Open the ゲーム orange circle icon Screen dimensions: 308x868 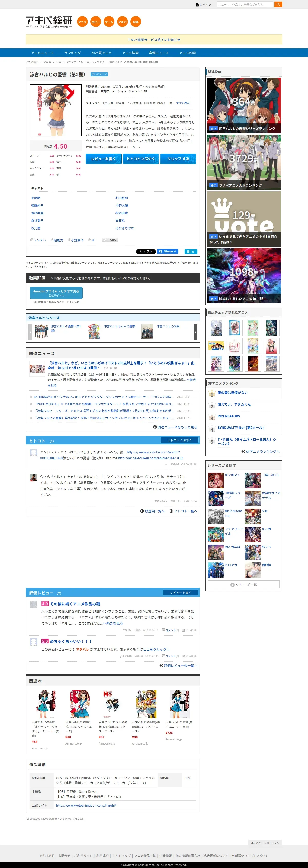tap(109, 22)
